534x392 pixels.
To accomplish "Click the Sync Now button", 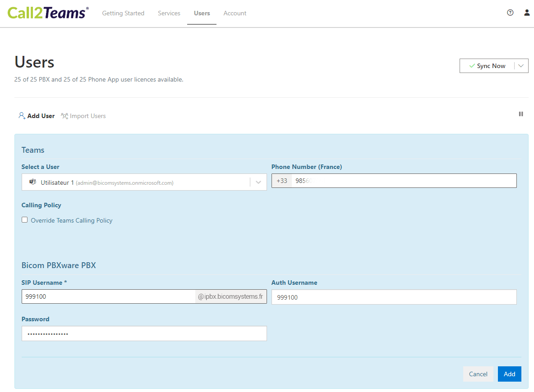I will click(x=487, y=66).
